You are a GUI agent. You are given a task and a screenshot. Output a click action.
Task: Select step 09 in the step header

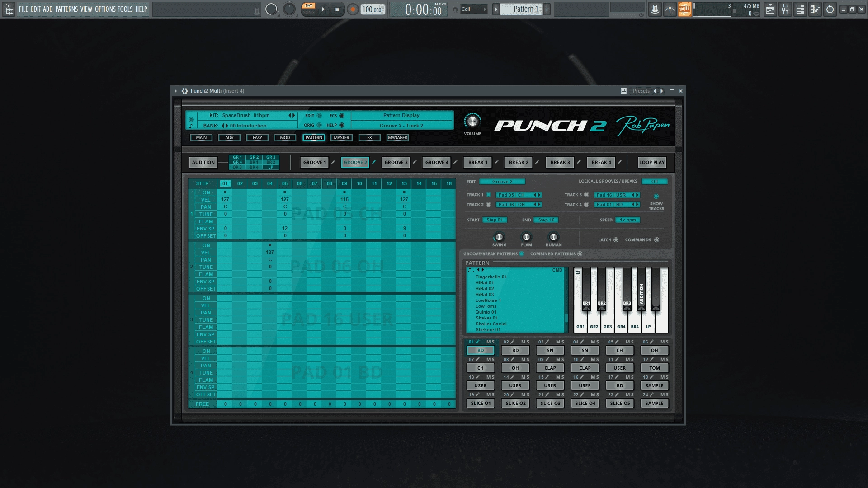[344, 183]
